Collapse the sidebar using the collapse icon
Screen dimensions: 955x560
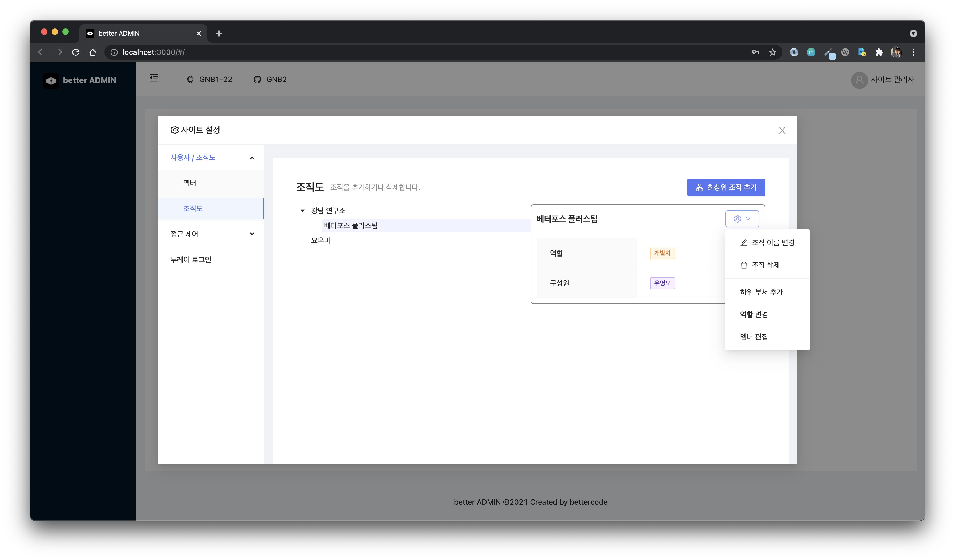154,78
